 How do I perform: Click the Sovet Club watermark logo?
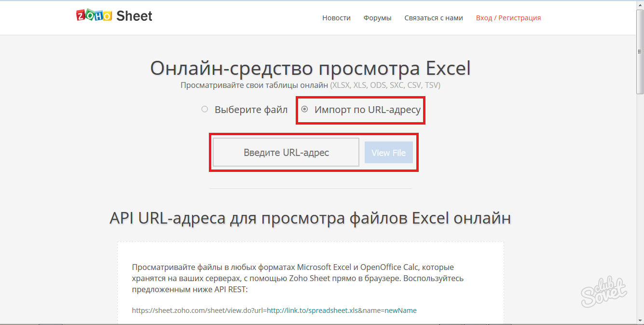pyautogui.click(x=605, y=290)
